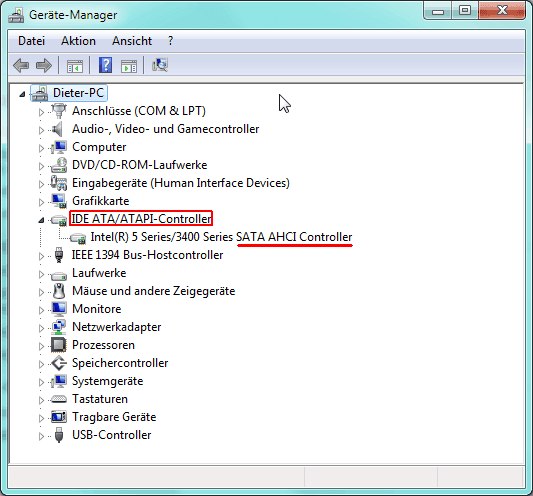Click the Netzwerkadapter icon

point(58,327)
